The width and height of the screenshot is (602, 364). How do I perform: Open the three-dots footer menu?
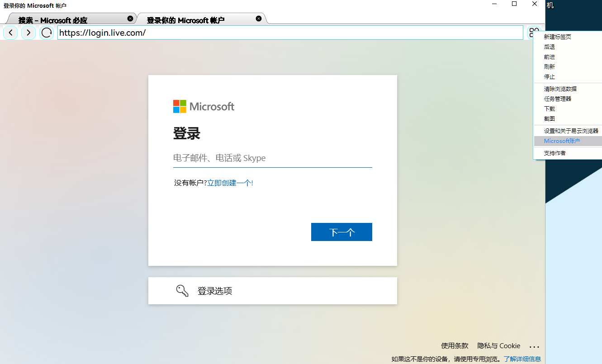pyautogui.click(x=534, y=347)
